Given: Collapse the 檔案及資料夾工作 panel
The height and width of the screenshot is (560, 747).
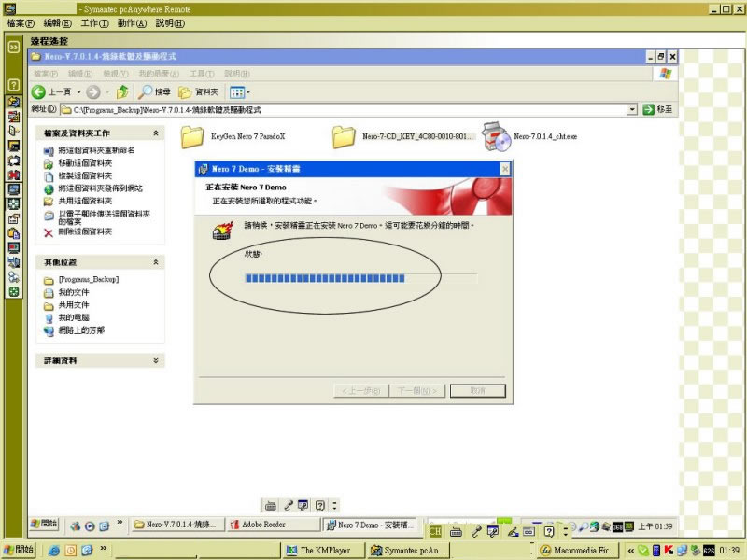Looking at the screenshot, I should pyautogui.click(x=155, y=133).
